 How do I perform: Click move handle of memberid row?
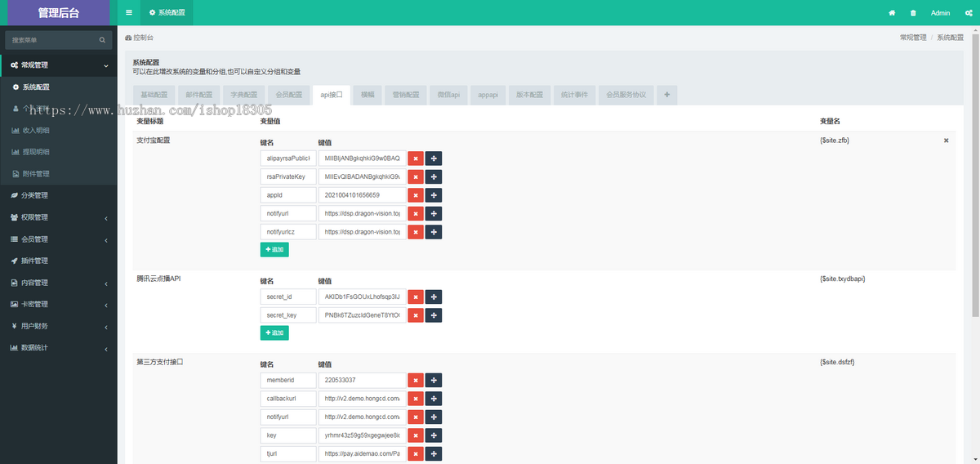point(434,380)
